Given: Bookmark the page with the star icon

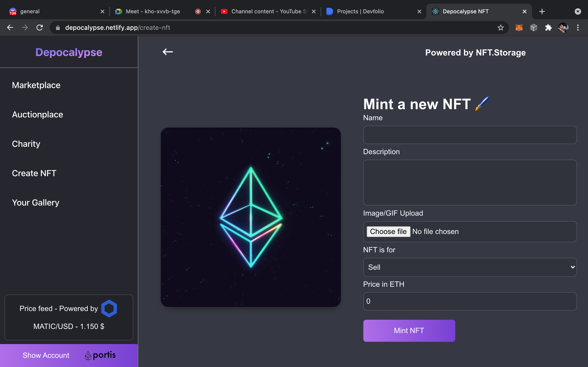Looking at the screenshot, I should (501, 28).
